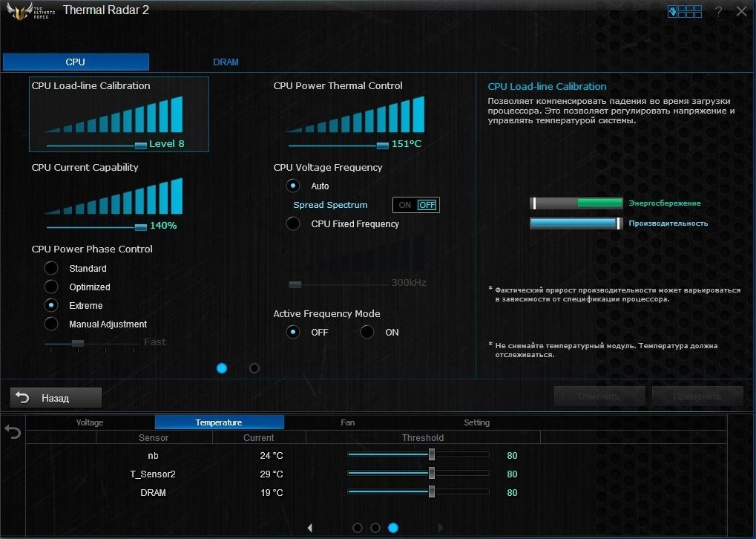The height and width of the screenshot is (539, 756).
Task: Click the nb threshold slider handle
Action: click(x=432, y=454)
